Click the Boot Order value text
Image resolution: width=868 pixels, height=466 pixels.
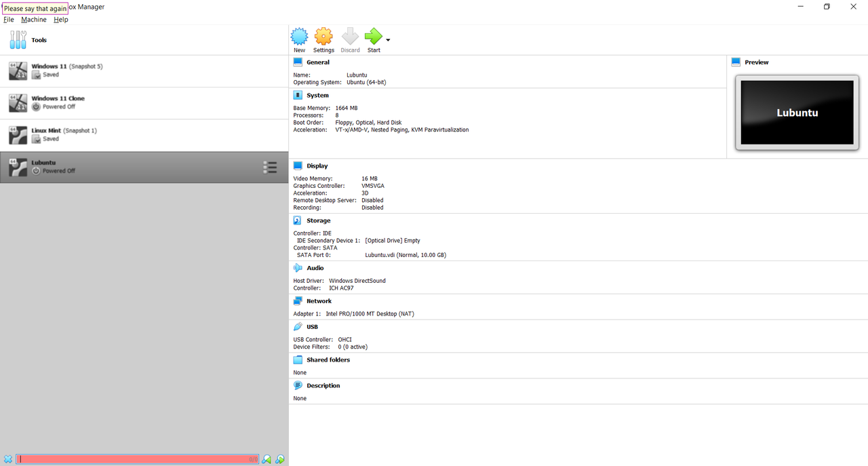368,123
